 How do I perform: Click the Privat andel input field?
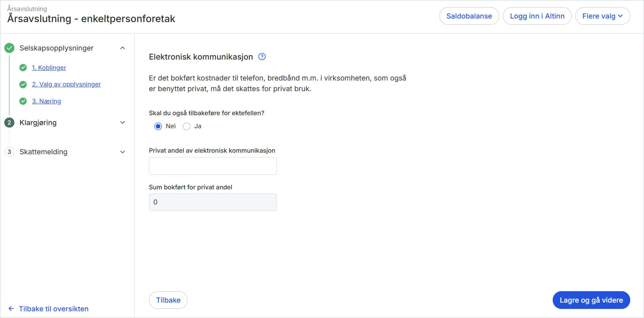(213, 166)
